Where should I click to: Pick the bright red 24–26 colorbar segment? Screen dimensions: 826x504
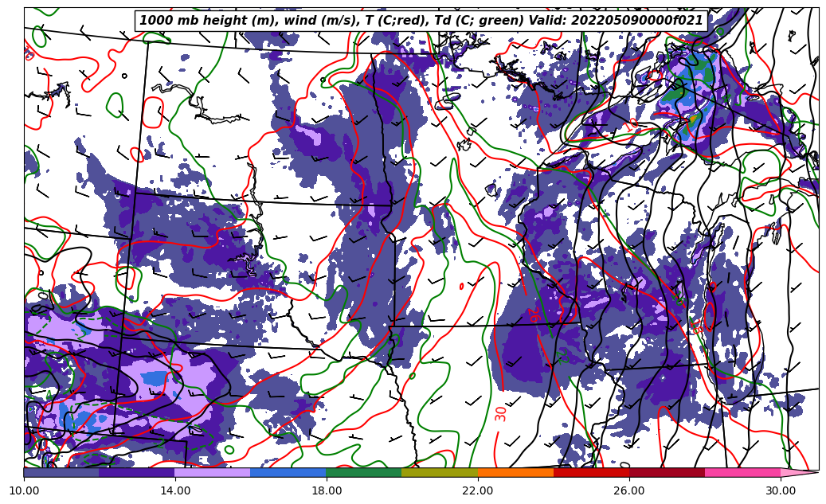(x=591, y=472)
